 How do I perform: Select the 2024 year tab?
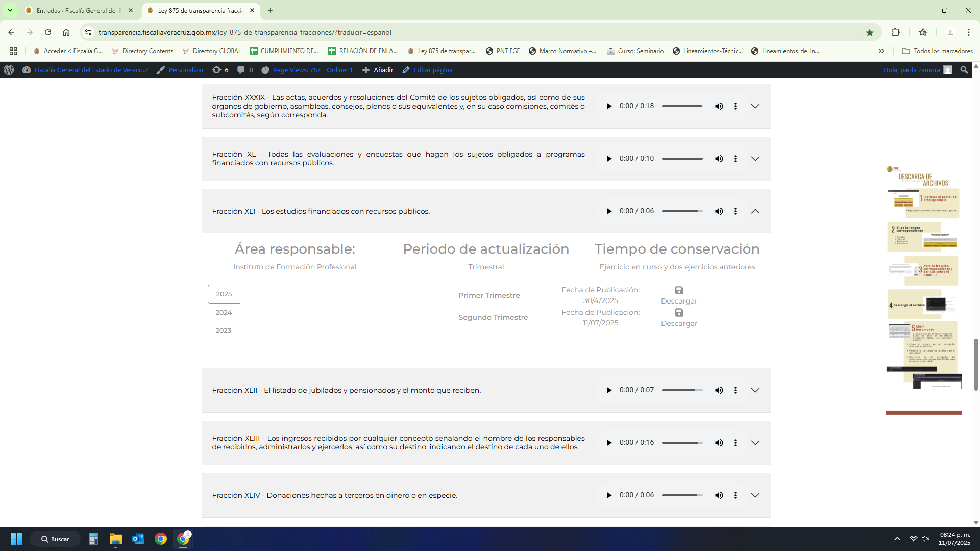224,312
